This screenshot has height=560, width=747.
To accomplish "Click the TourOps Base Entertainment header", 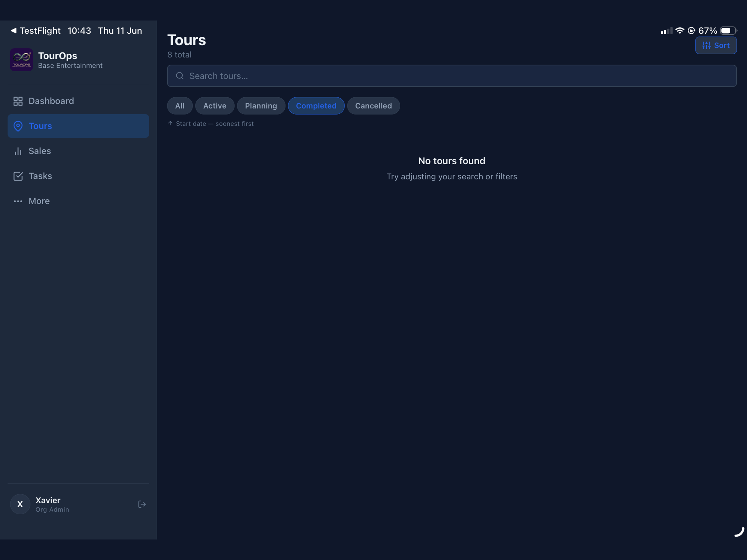I will click(x=56, y=60).
